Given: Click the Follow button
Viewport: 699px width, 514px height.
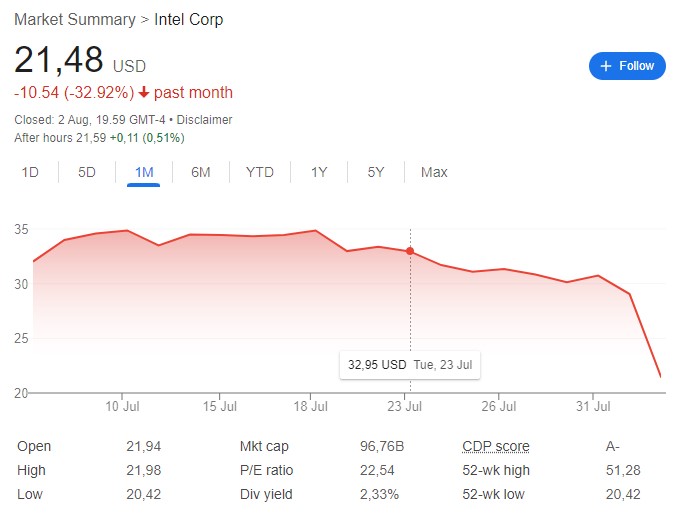Looking at the screenshot, I should tap(627, 66).
